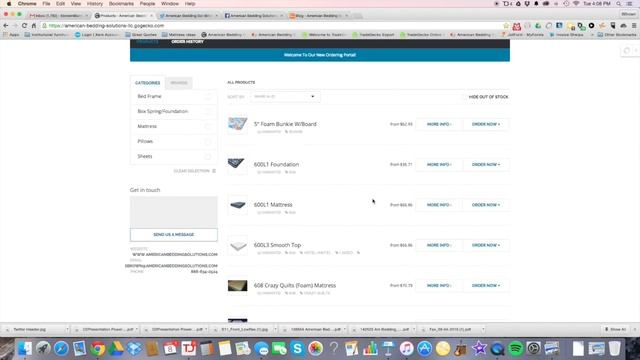
Task: Select the Pillows category radio
Action: 208,142
